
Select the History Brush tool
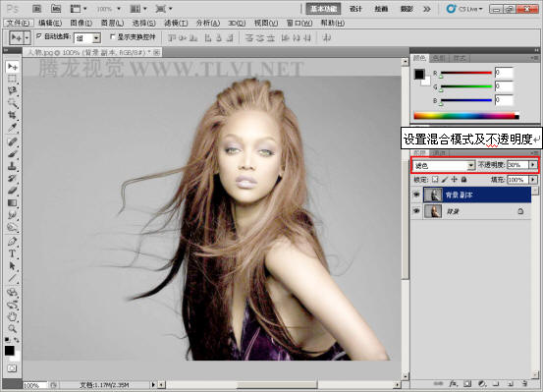[13, 178]
